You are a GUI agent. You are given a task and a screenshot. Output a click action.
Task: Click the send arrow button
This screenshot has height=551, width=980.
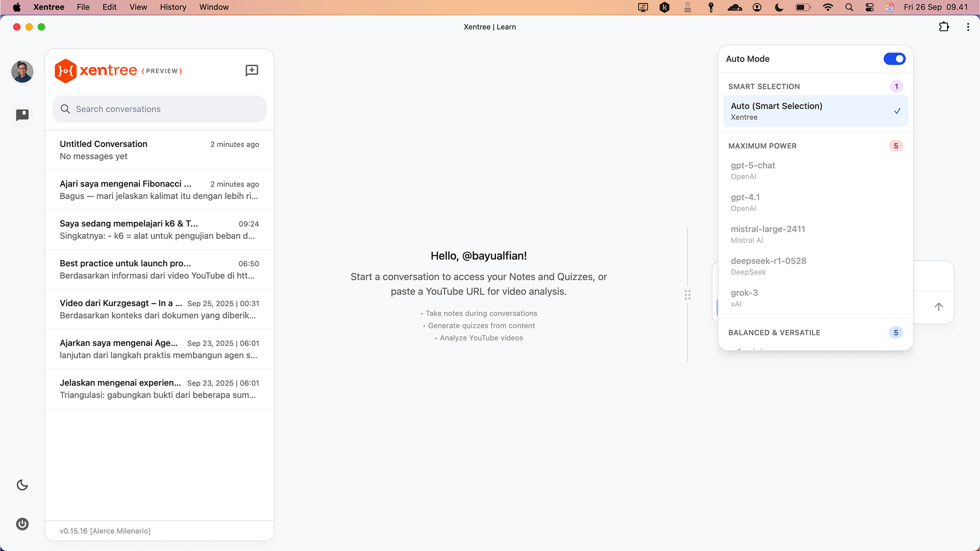coord(938,307)
